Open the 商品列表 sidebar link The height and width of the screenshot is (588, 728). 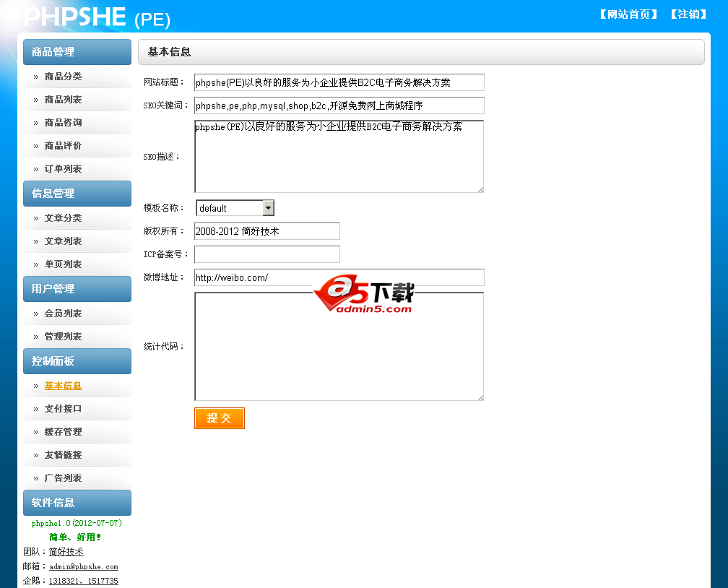point(63,100)
